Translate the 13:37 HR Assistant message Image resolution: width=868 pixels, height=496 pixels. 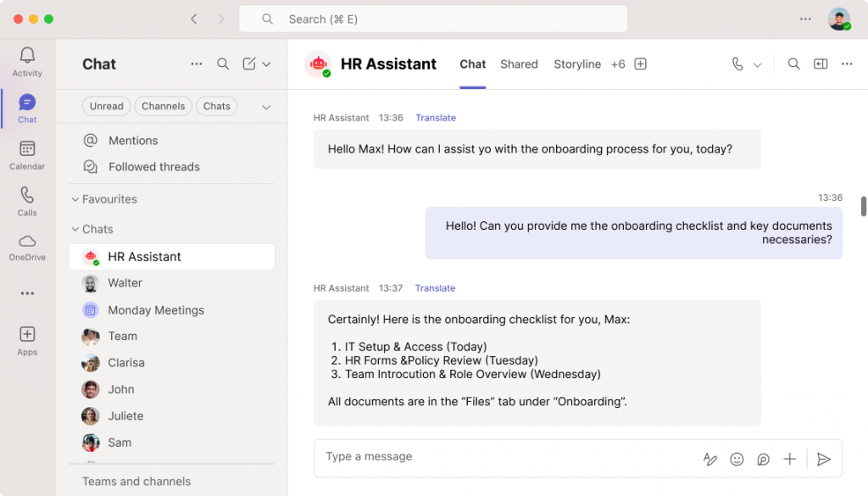tap(435, 287)
